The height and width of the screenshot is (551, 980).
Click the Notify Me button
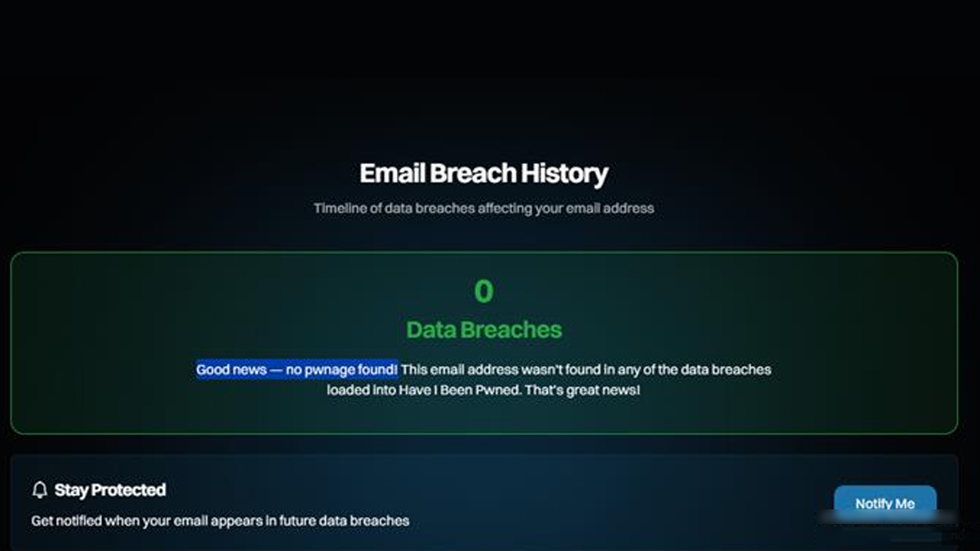(x=884, y=504)
